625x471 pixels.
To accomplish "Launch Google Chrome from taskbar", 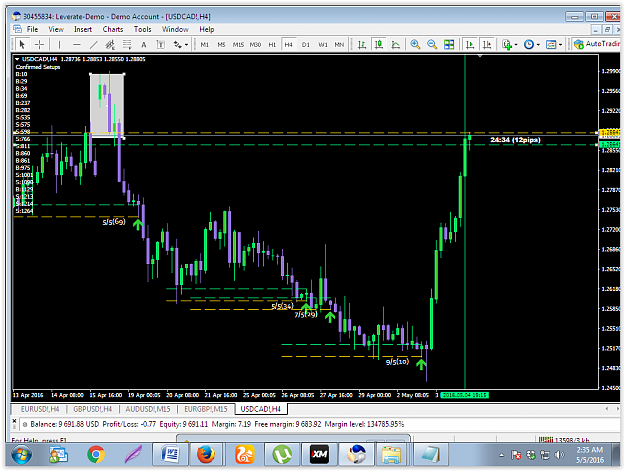I will point(96,455).
